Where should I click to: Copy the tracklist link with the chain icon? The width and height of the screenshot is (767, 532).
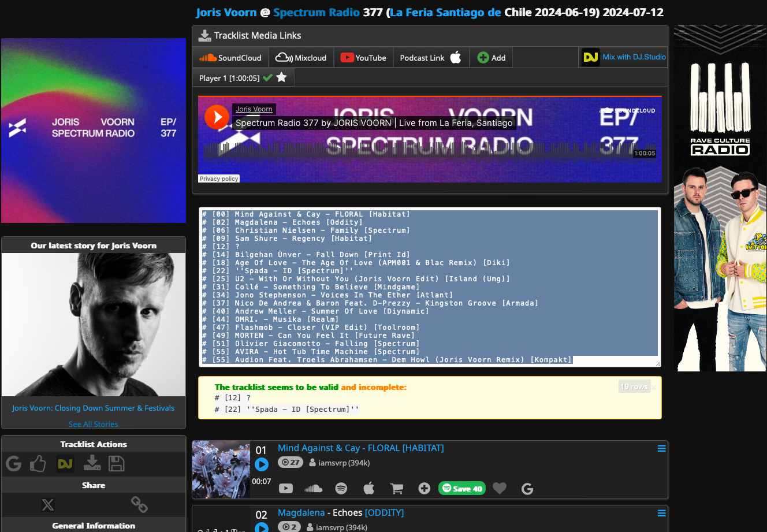(x=139, y=504)
